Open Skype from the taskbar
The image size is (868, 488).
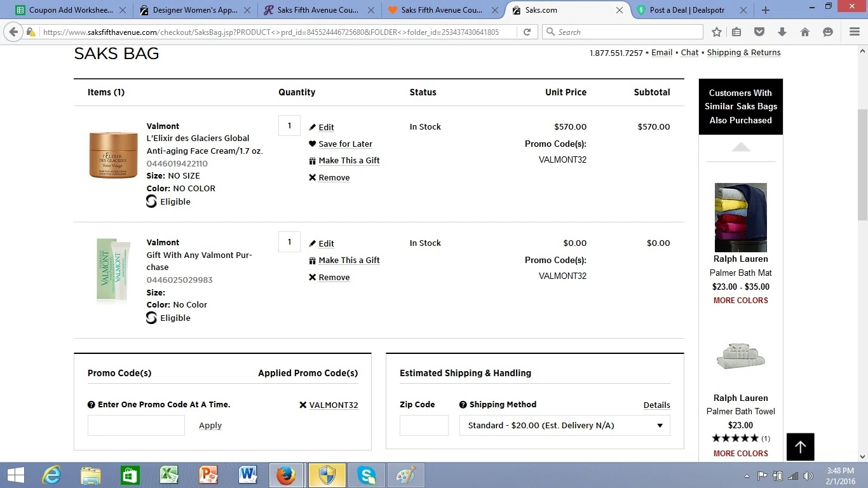(366, 475)
